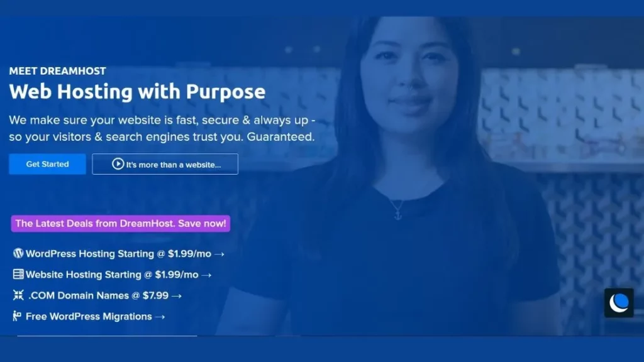Click the play circle icon in video button
The width and height of the screenshot is (644, 362).
click(x=118, y=164)
